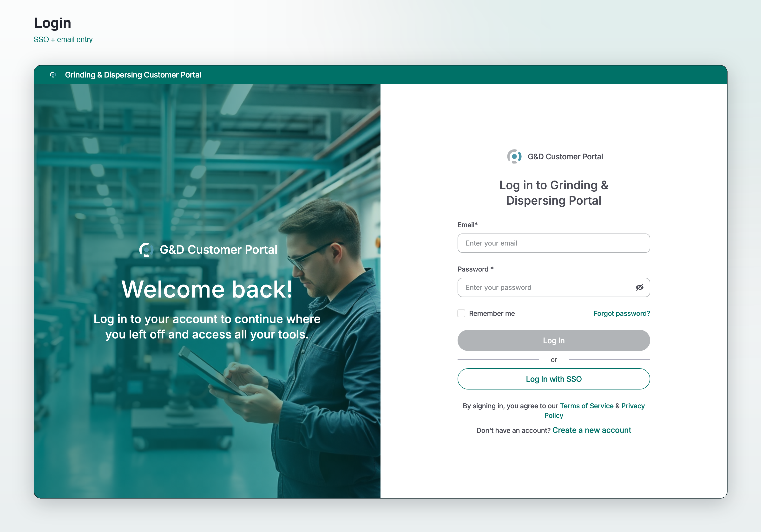Click the 'Don't have an account?' text
Screen dimensions: 761x532
(x=513, y=430)
